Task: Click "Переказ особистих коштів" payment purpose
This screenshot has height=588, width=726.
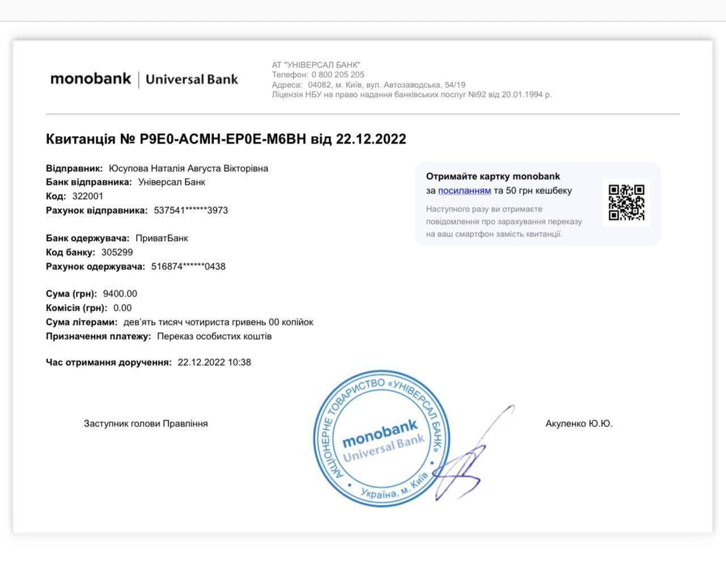Action: [214, 336]
